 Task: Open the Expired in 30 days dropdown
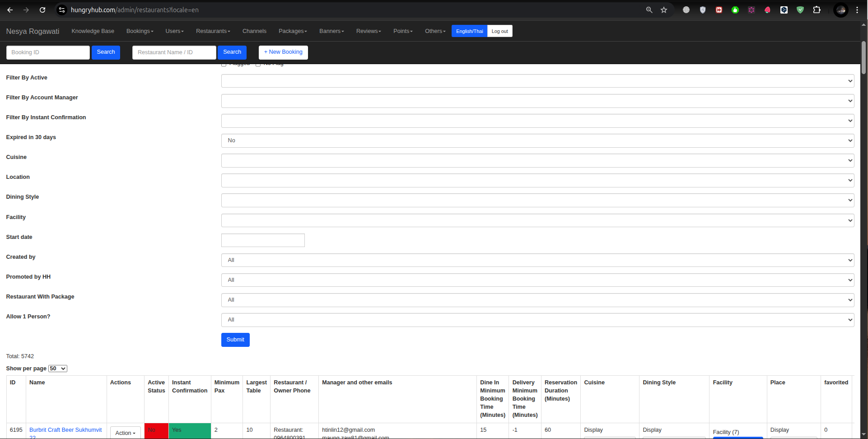tap(537, 141)
